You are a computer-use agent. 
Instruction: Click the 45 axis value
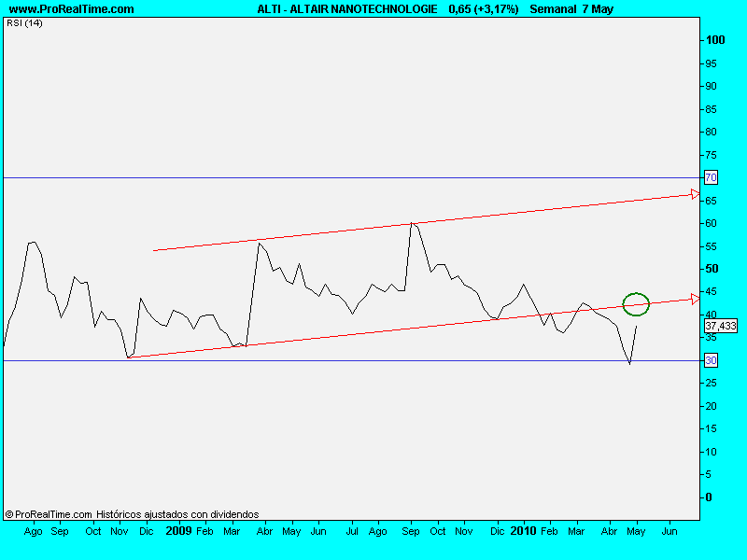711,291
